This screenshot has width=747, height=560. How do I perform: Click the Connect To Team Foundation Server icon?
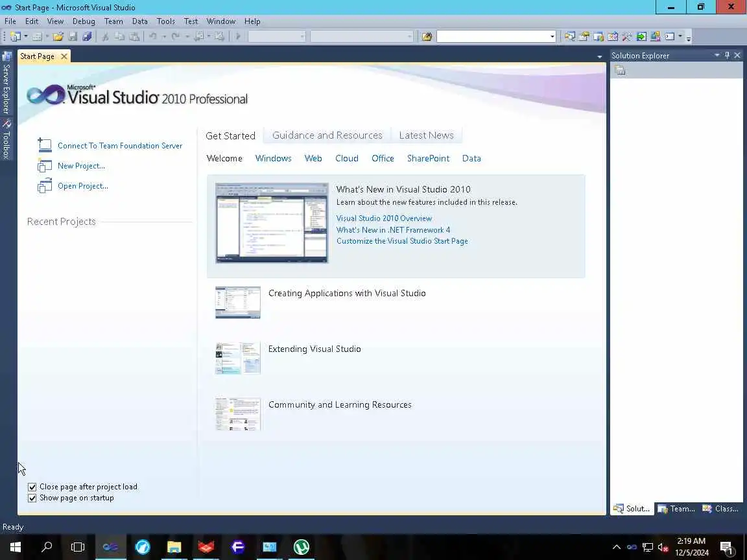[x=44, y=145]
